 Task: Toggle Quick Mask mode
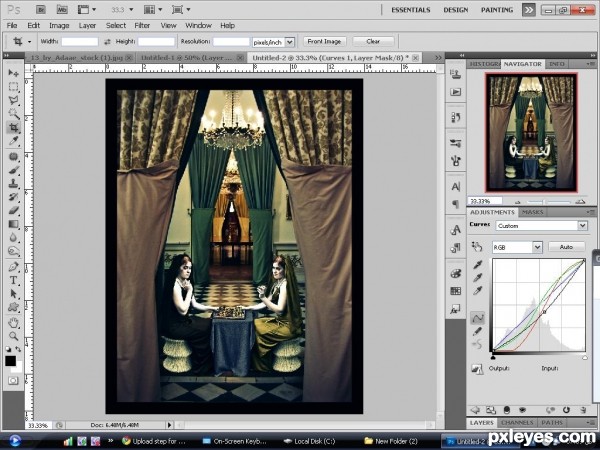[x=13, y=381]
